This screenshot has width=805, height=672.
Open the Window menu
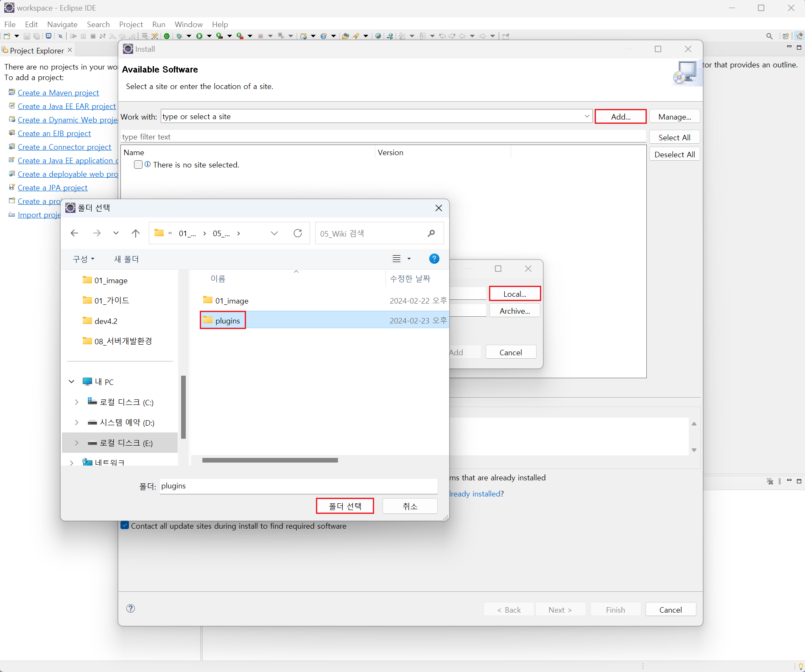coord(188,24)
